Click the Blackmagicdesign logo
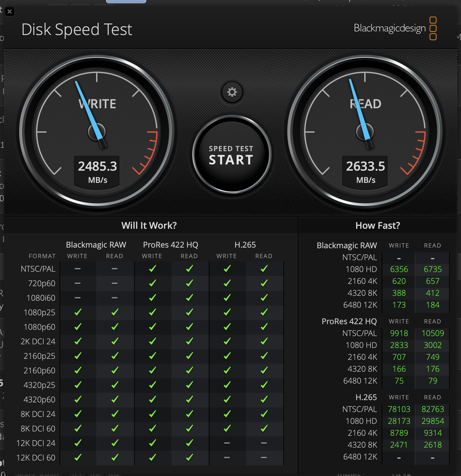Viewport: 461px width, 476px height. [395, 28]
